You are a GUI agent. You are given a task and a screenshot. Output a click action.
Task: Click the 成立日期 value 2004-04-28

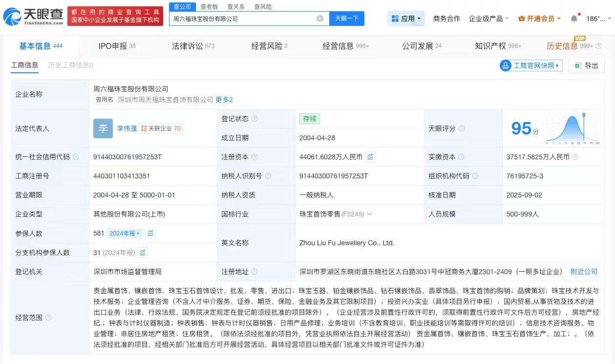317,138
